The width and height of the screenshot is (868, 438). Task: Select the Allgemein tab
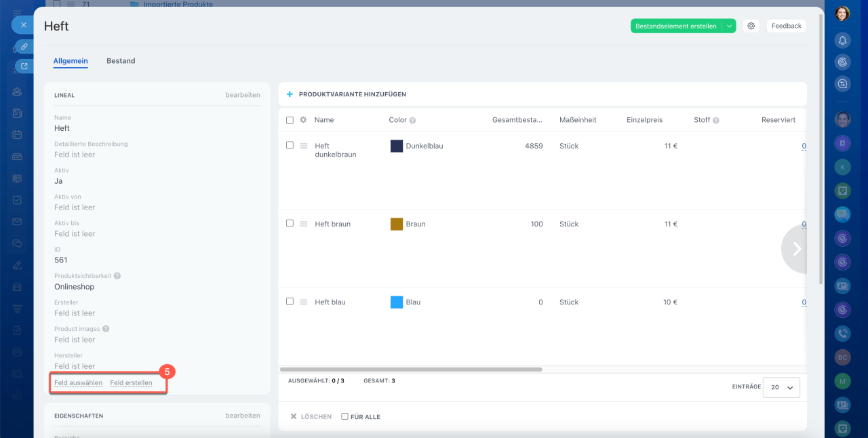71,61
